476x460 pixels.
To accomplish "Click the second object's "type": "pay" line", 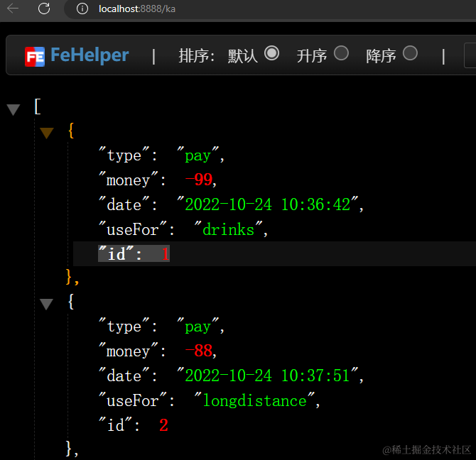I will (161, 327).
